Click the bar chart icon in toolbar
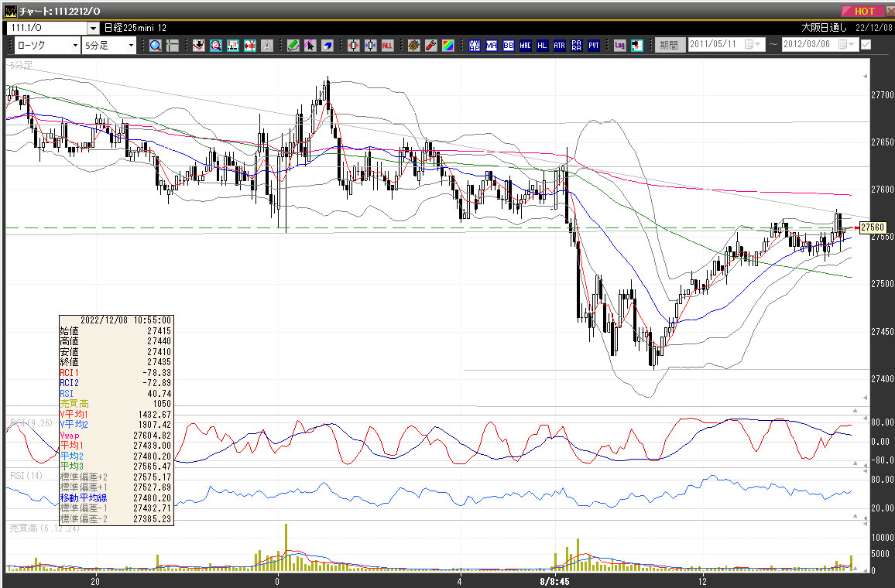Image resolution: width=895 pixels, height=588 pixels. pos(233,45)
